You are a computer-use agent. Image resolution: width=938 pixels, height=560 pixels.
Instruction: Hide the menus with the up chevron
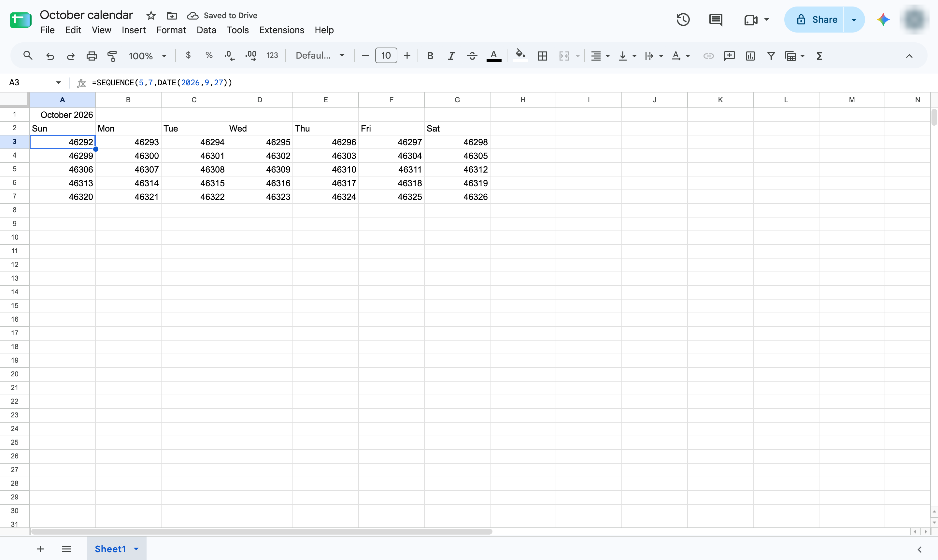point(909,56)
